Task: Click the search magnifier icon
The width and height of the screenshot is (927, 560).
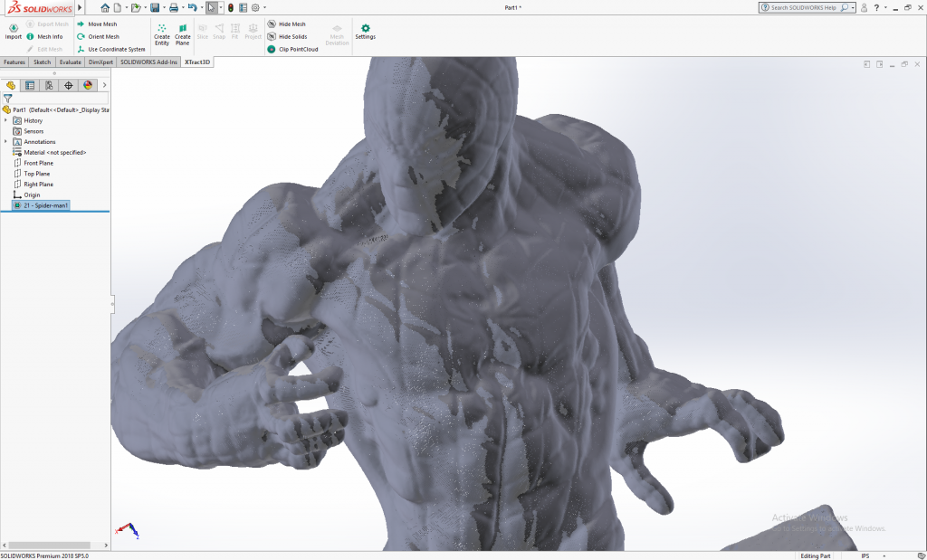Action: (845, 7)
